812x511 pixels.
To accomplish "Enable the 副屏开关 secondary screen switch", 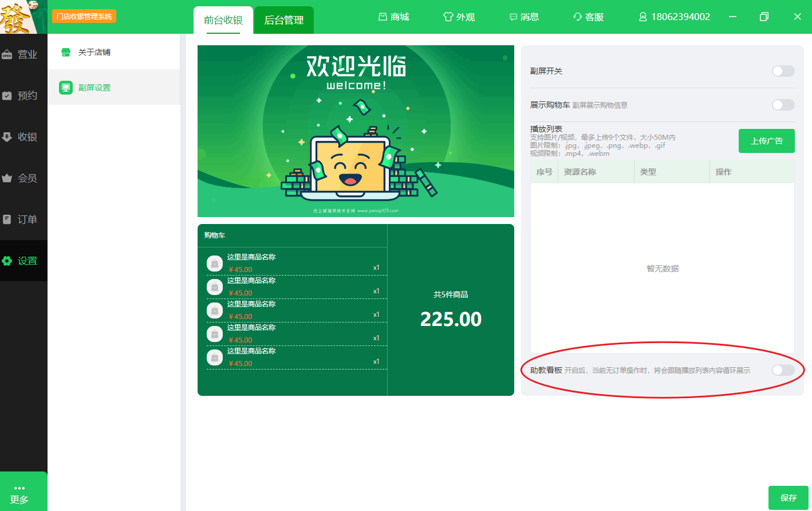I will coord(782,71).
